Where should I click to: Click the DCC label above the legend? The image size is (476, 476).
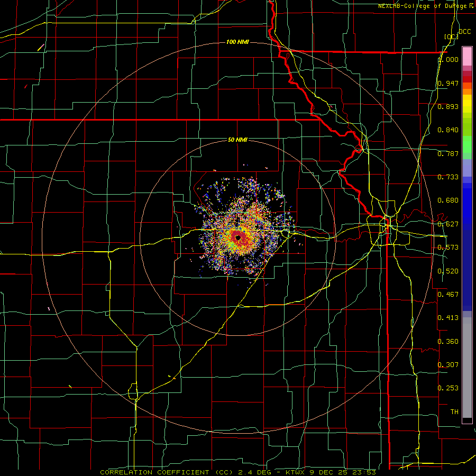pyautogui.click(x=464, y=32)
